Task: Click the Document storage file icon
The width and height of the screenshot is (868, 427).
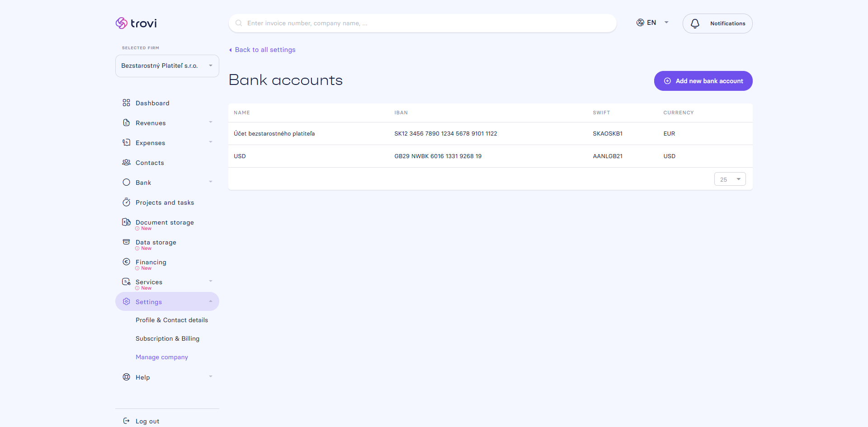Action: tap(126, 222)
